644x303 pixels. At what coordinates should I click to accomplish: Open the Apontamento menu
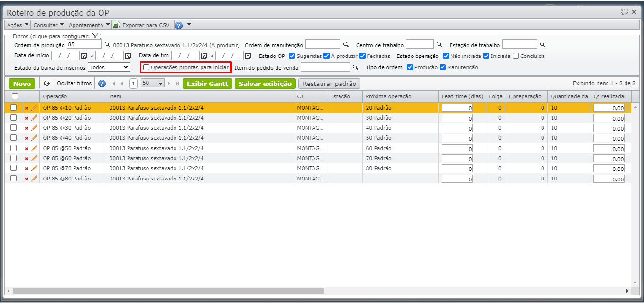coord(89,25)
